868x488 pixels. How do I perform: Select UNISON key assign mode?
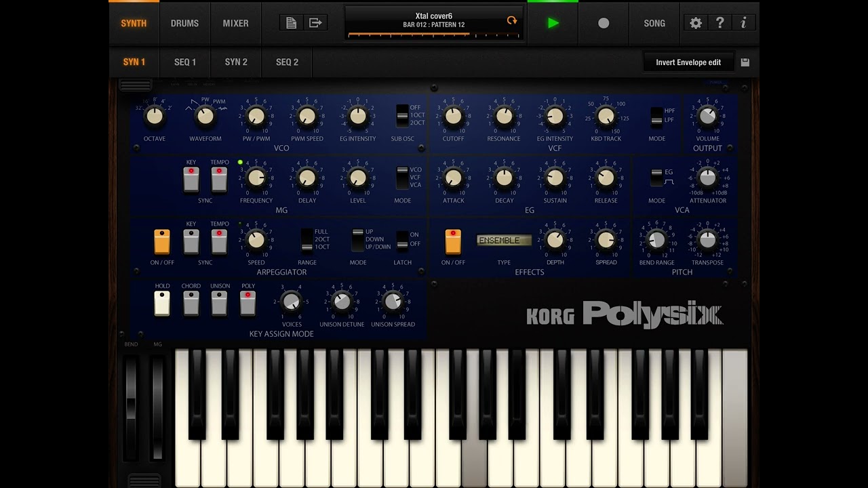pos(219,303)
